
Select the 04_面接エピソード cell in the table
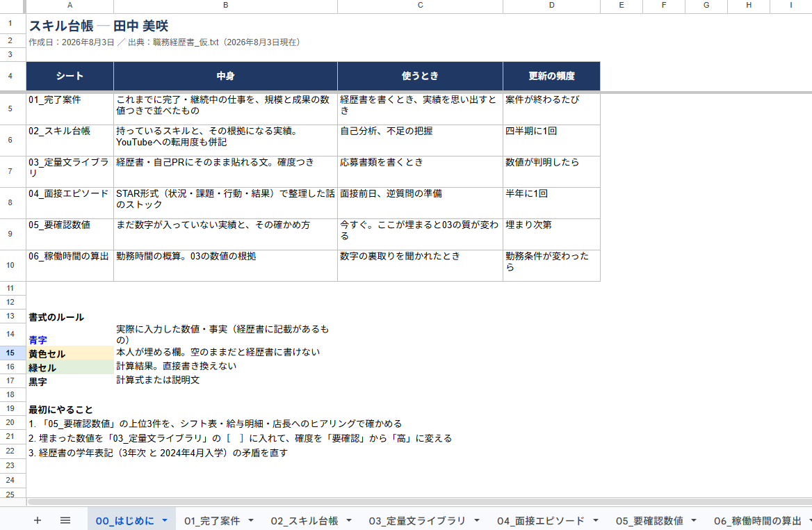(x=70, y=203)
